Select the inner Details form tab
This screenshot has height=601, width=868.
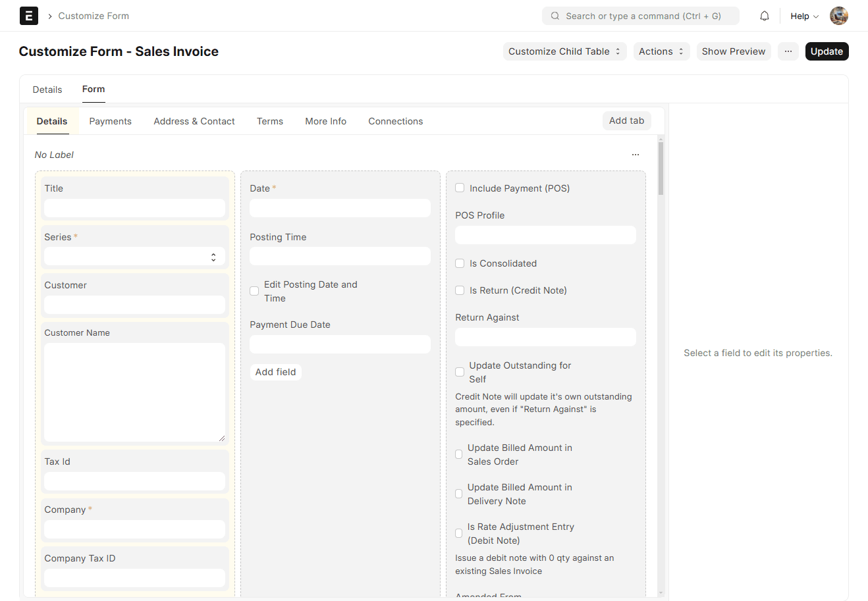pyautogui.click(x=52, y=121)
